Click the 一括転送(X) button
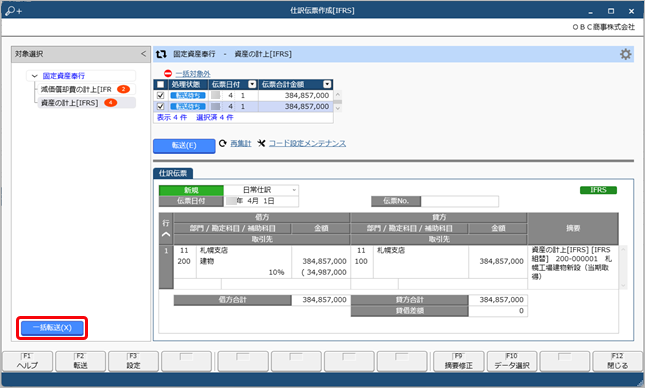 click(52, 328)
